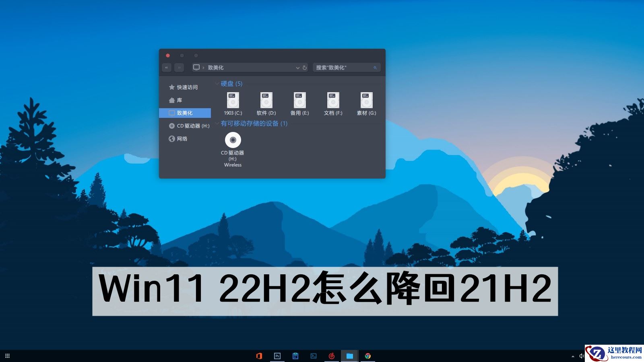Open the CD 驱动器 (H:) Wireless disc
This screenshot has height=362, width=644.
tap(233, 141)
